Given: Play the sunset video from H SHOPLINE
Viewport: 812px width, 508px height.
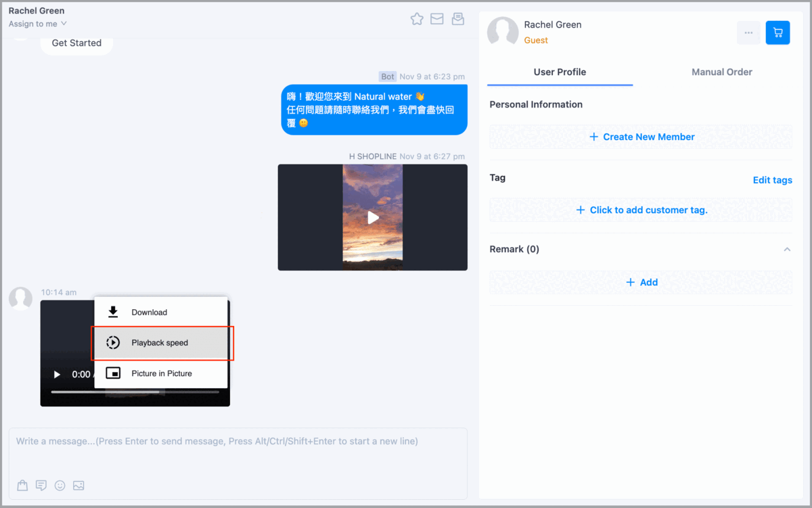Looking at the screenshot, I should tap(373, 218).
